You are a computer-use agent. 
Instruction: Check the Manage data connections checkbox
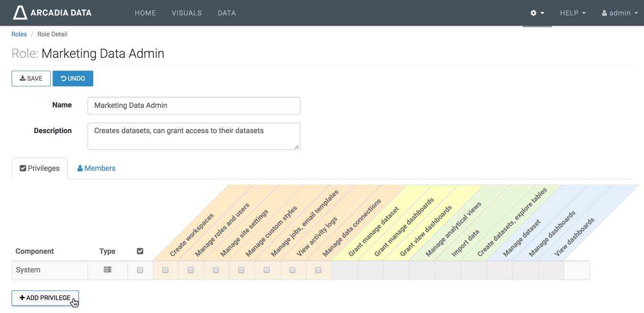pos(318,270)
